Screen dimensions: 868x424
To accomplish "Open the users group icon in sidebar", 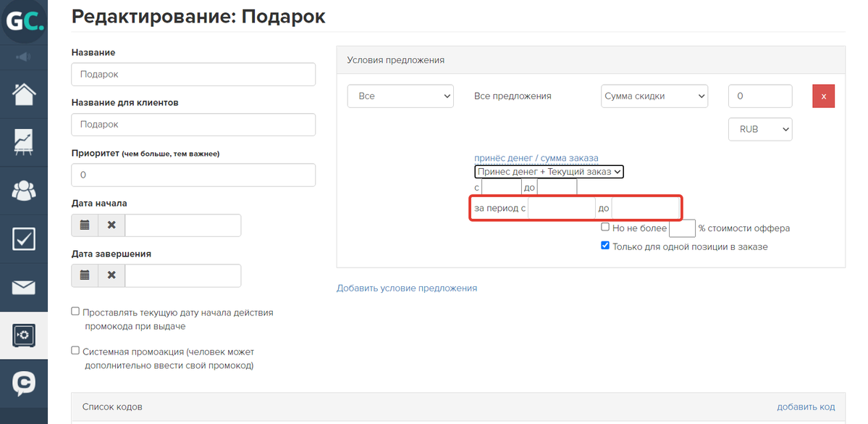I will 24,191.
